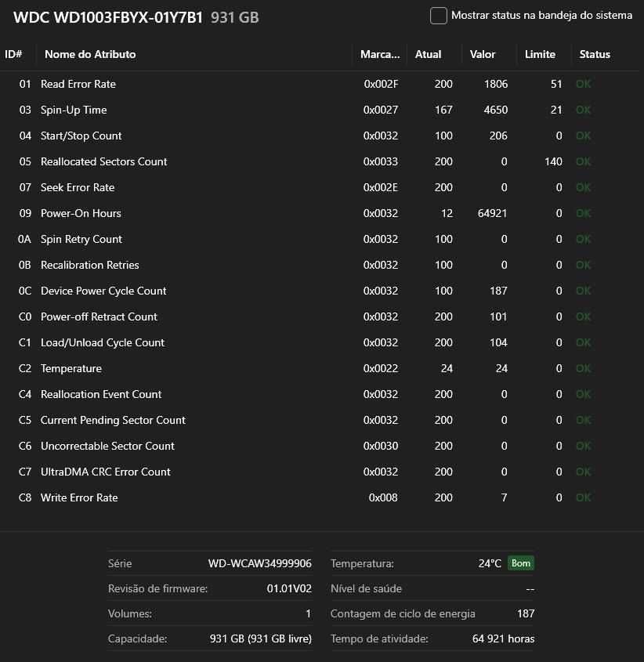Screen dimensions: 644x662
Task: Click the Marca... column header
Action: 380,55
